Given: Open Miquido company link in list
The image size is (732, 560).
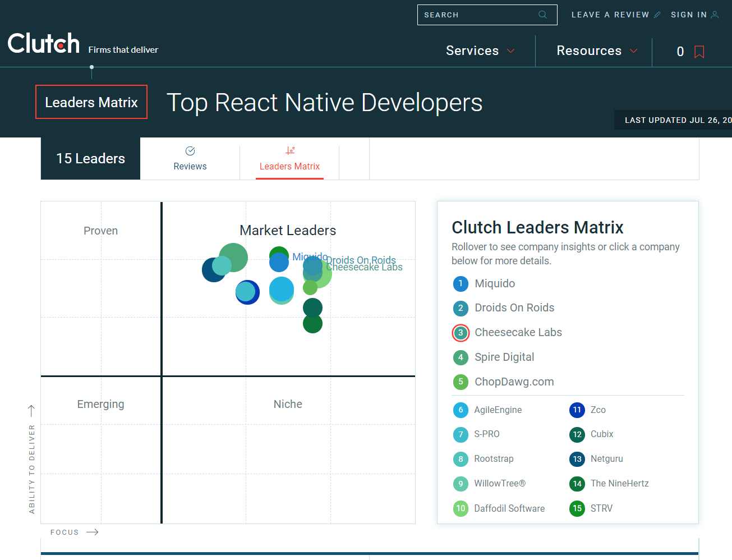Looking at the screenshot, I should point(495,283).
